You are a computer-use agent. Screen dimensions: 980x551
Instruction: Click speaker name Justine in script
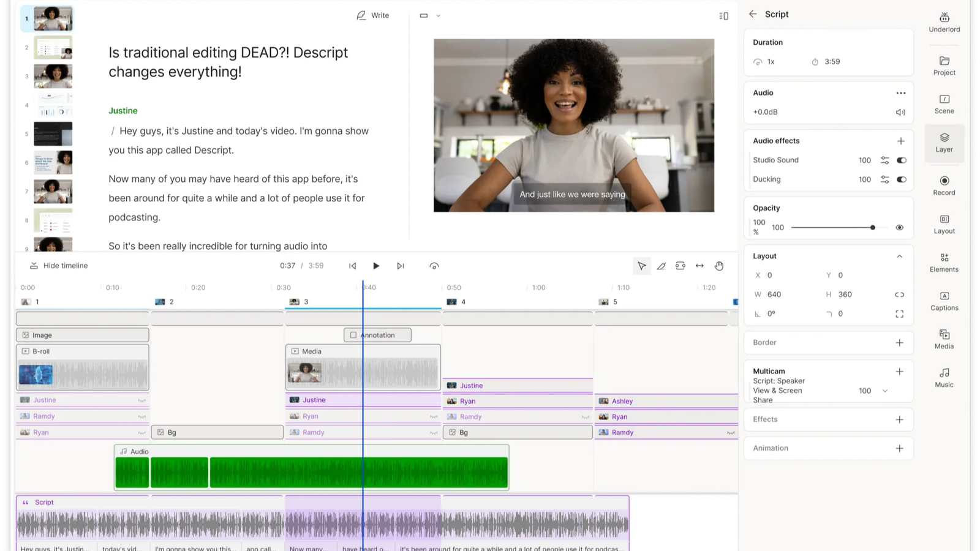[x=123, y=111]
